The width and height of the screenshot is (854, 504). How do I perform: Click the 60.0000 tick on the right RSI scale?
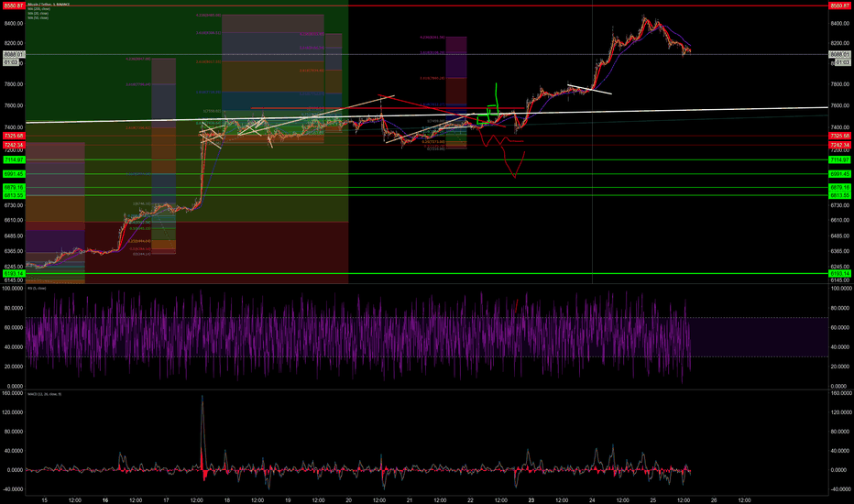click(841, 327)
